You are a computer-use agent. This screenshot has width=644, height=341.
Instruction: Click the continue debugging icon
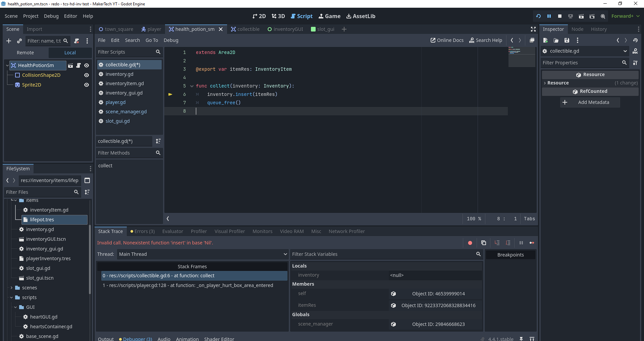coord(532,243)
